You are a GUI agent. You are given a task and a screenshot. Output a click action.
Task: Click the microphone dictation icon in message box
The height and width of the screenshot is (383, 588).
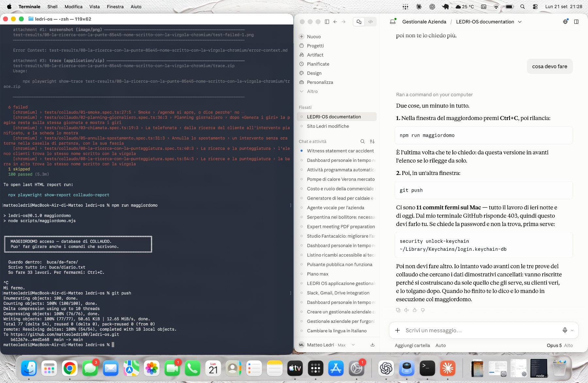(x=565, y=330)
